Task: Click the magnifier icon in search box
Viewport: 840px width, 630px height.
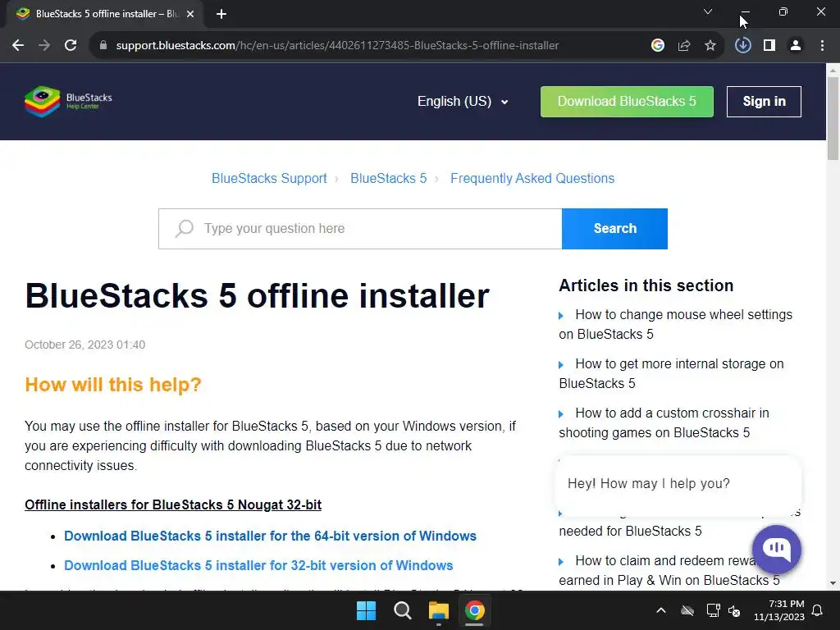Action: coord(184,229)
